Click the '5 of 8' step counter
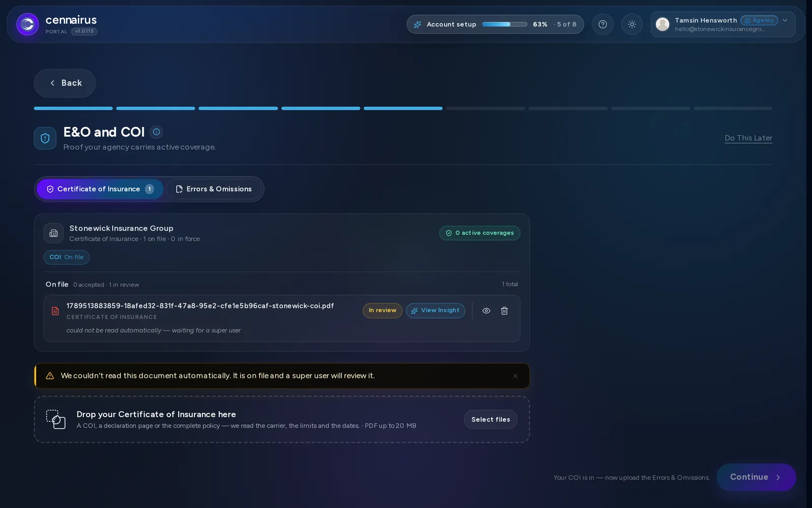The height and width of the screenshot is (508, 812). (566, 24)
